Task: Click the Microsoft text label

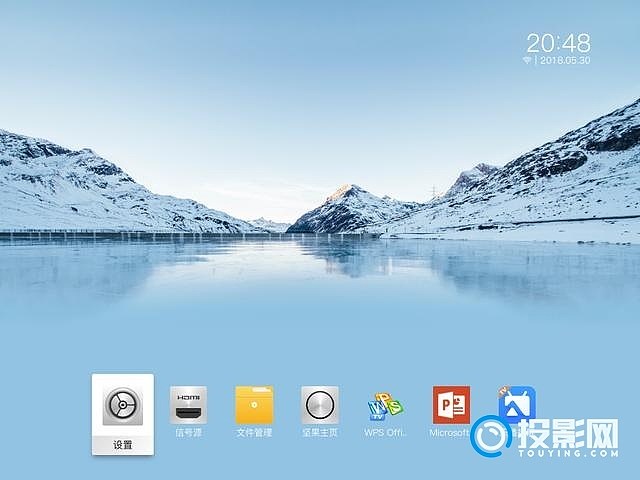Action: click(x=449, y=433)
